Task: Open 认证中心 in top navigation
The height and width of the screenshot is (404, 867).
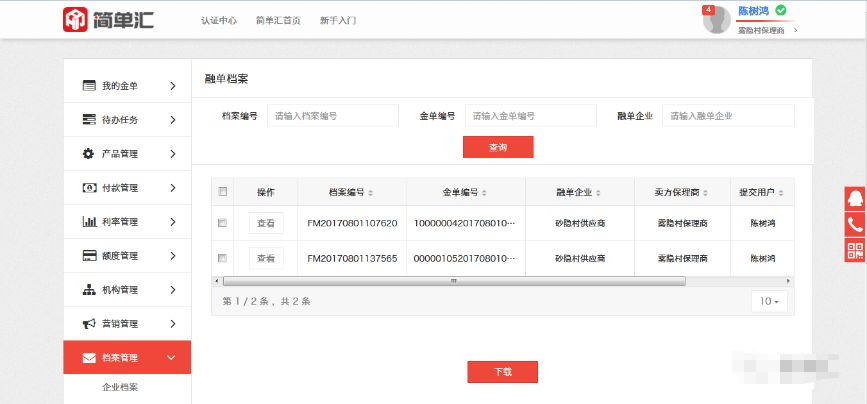Action: [x=219, y=20]
